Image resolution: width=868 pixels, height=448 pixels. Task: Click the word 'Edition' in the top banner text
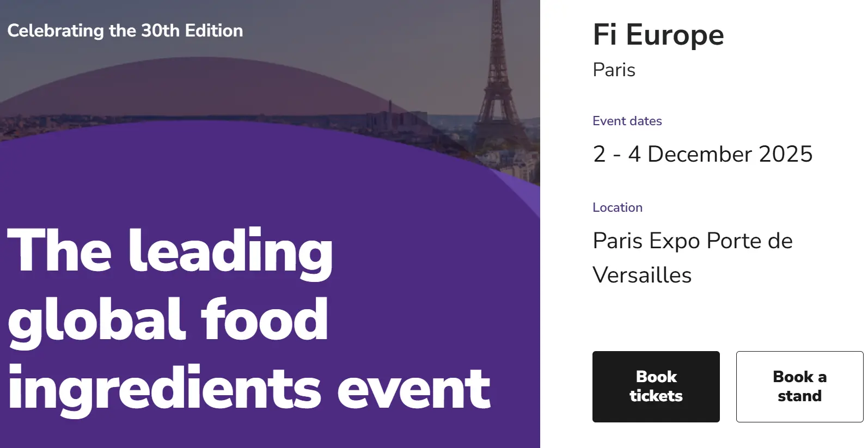(x=213, y=30)
